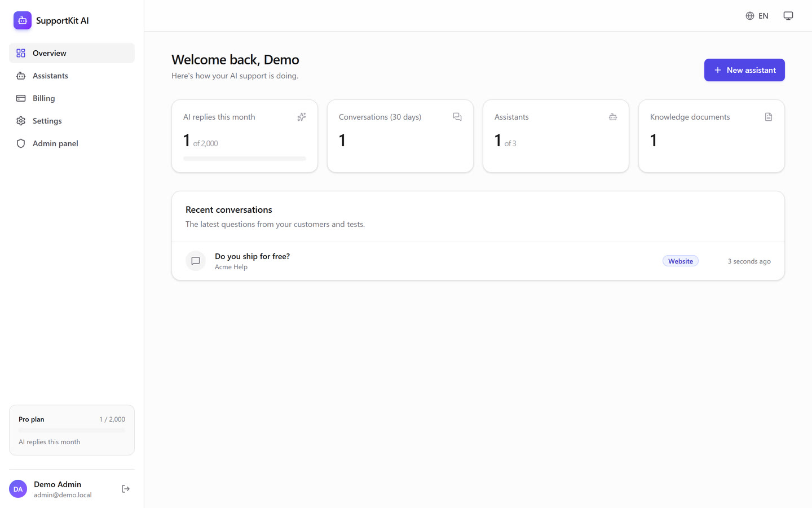The image size is (812, 508).
Task: Click the chat bubbles icon on Conversations card
Action: [x=457, y=117]
